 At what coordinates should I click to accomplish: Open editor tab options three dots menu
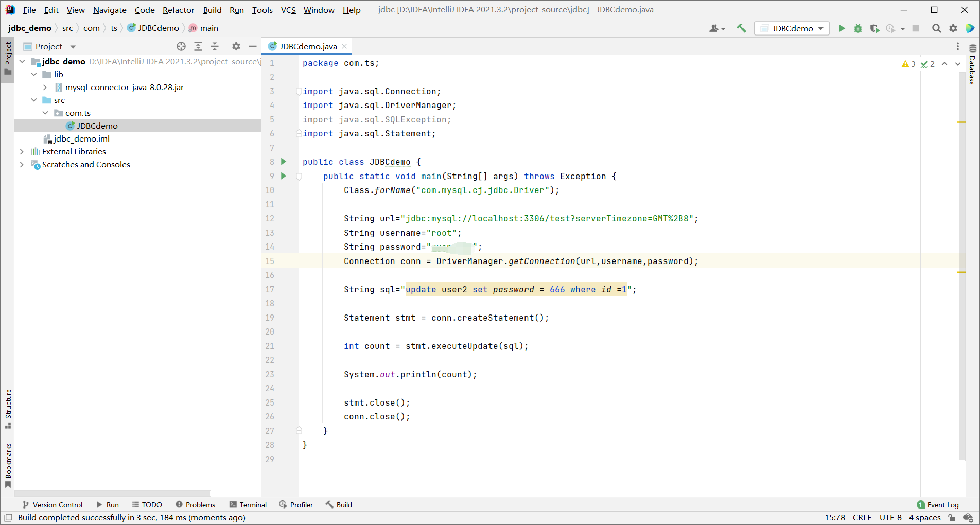pos(958,46)
